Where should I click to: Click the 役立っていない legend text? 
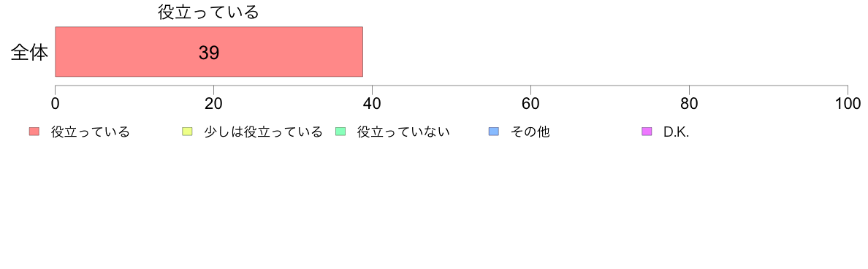pos(403,132)
